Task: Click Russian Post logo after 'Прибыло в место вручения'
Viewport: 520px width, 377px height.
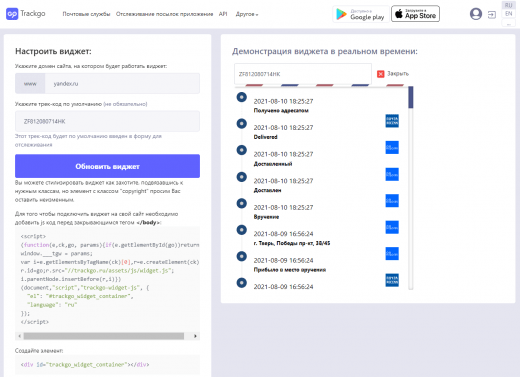Action: point(392,280)
